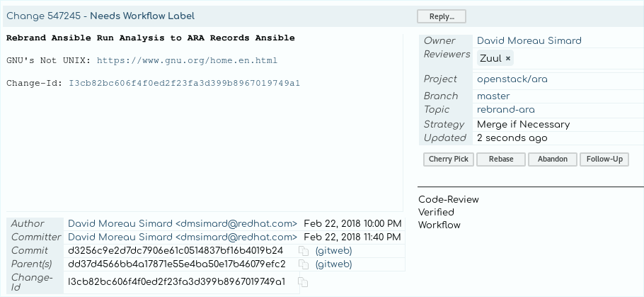Select the master branch link
This screenshot has height=297, width=644.
click(x=493, y=96)
